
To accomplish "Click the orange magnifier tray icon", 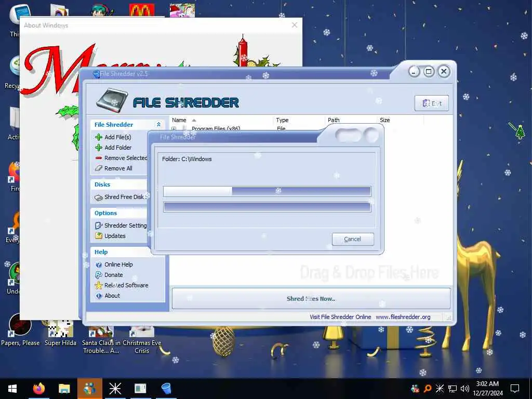I will click(x=428, y=389).
